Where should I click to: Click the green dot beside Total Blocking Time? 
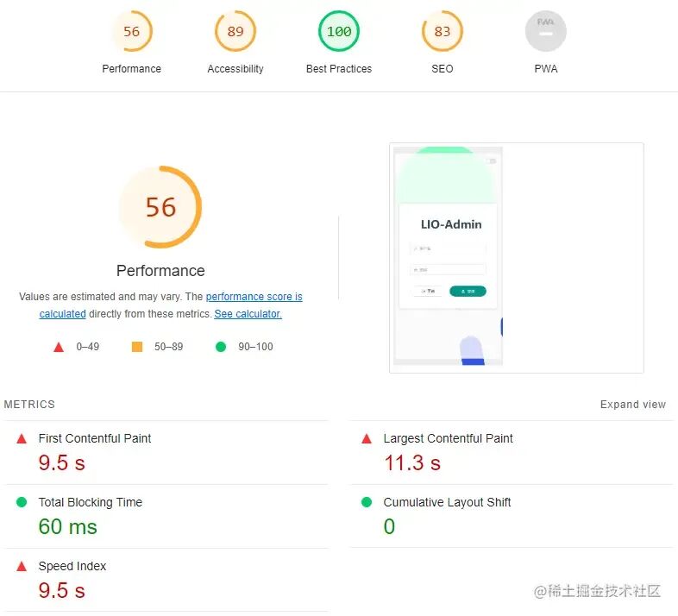click(x=22, y=502)
